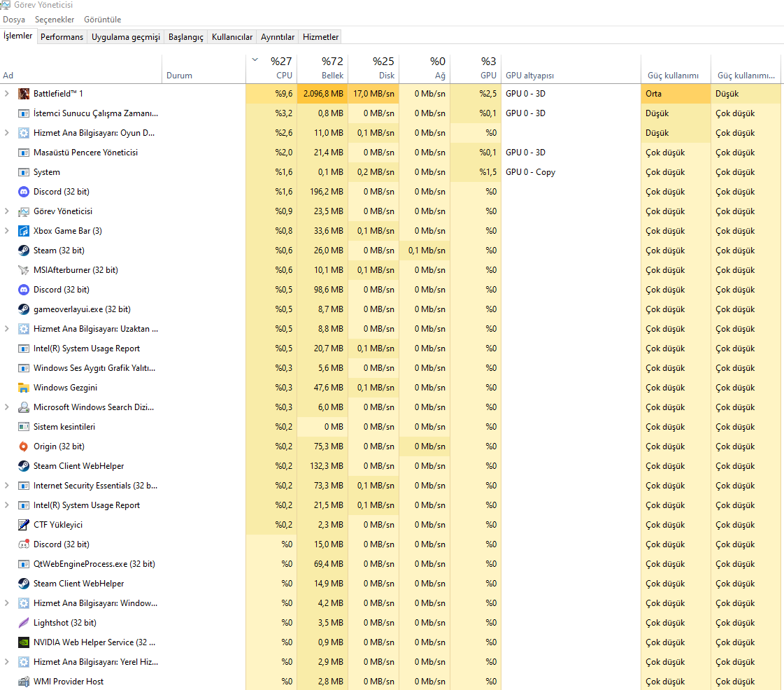Click the NVIDIA Web Helper Service icon
The width and height of the screenshot is (784, 690).
click(x=23, y=642)
